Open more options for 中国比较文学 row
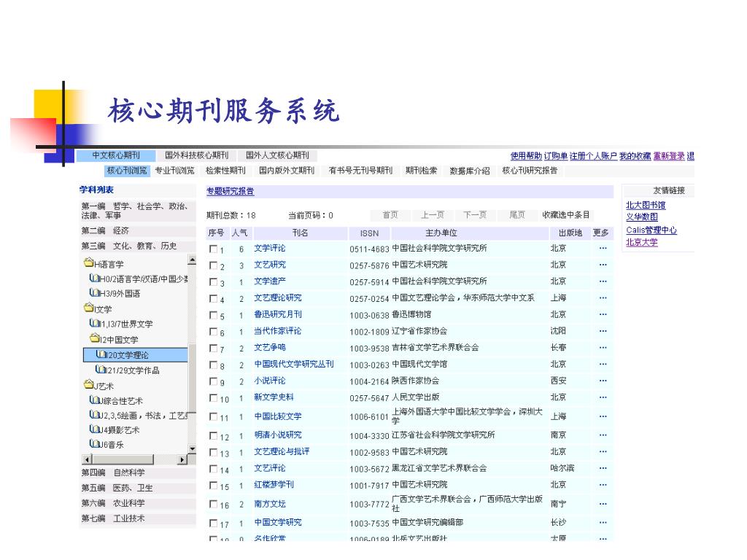The height and width of the screenshot is (560, 747). (x=603, y=416)
